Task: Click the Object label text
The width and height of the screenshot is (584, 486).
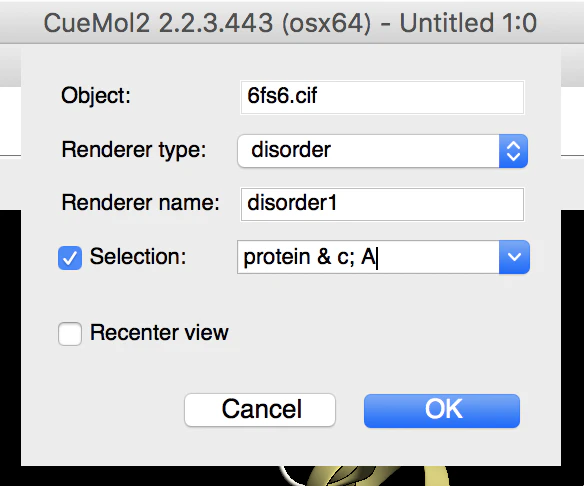Action: click(x=96, y=96)
